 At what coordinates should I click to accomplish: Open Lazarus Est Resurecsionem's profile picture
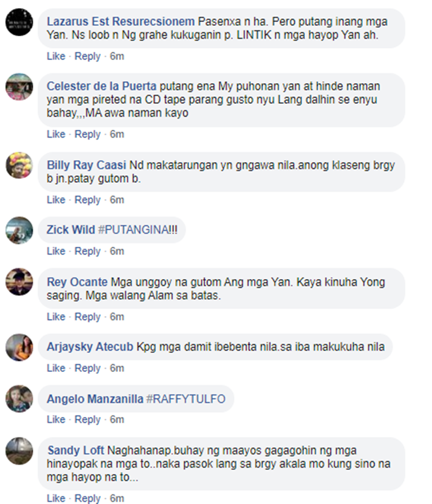[x=19, y=22]
